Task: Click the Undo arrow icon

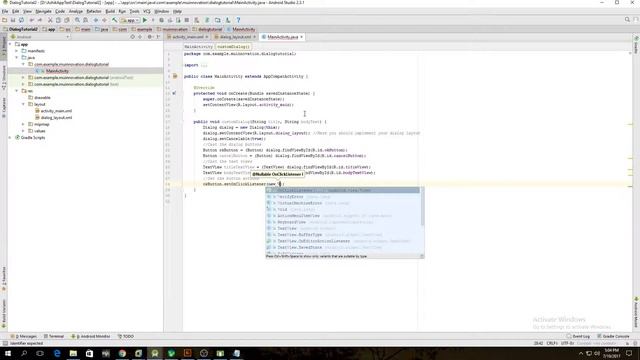Action: (x=31, y=20)
